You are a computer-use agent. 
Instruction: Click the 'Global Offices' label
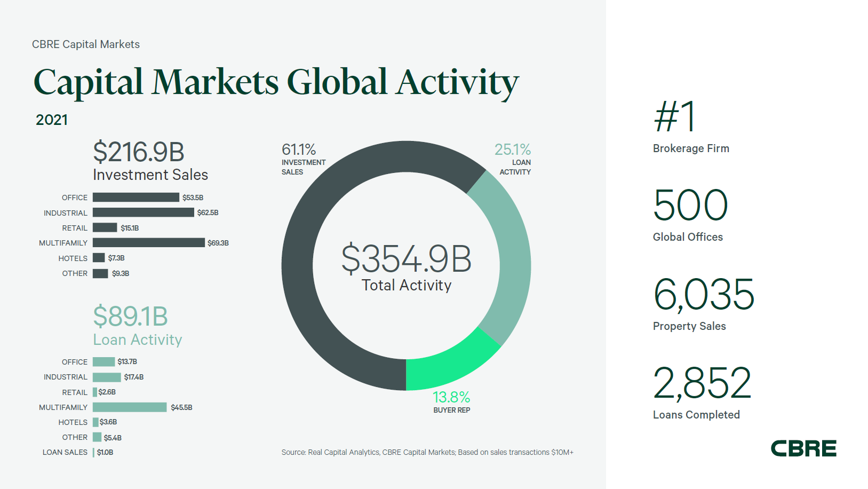[688, 237]
